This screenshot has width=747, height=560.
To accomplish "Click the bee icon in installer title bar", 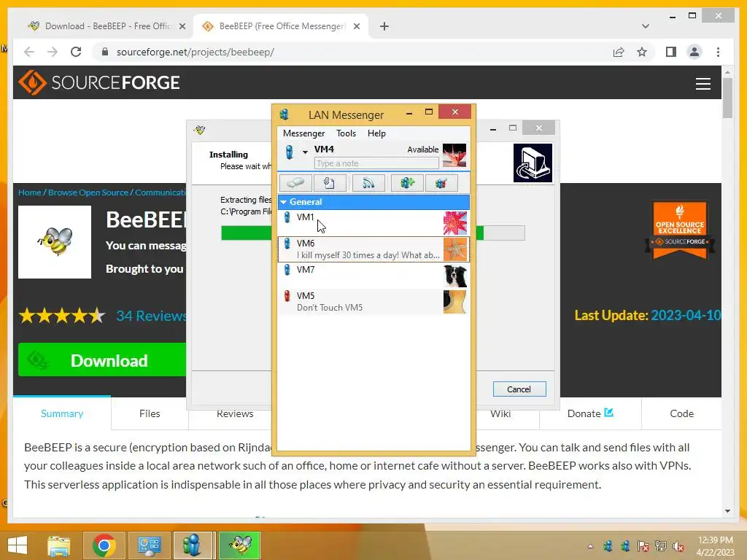I will pos(200,130).
